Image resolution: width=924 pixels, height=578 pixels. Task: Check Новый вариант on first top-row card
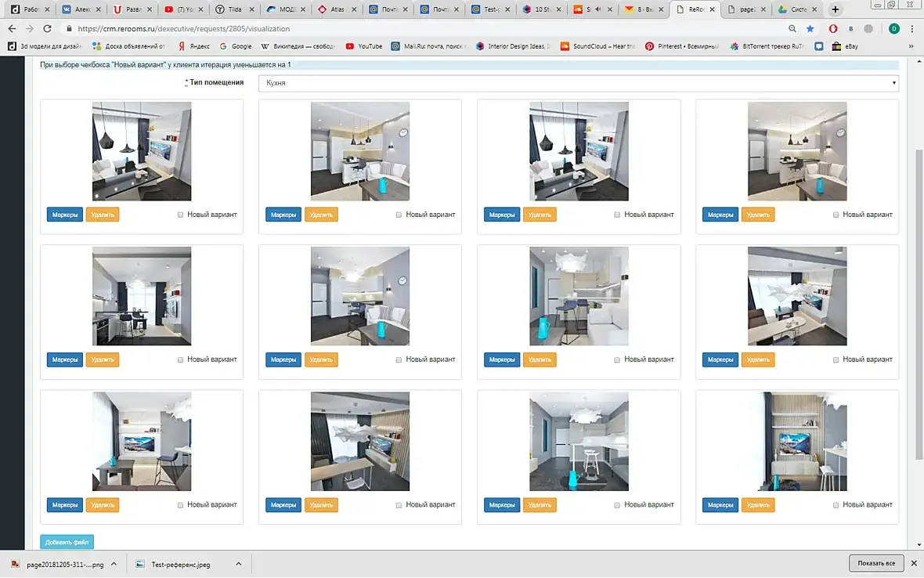pos(180,215)
